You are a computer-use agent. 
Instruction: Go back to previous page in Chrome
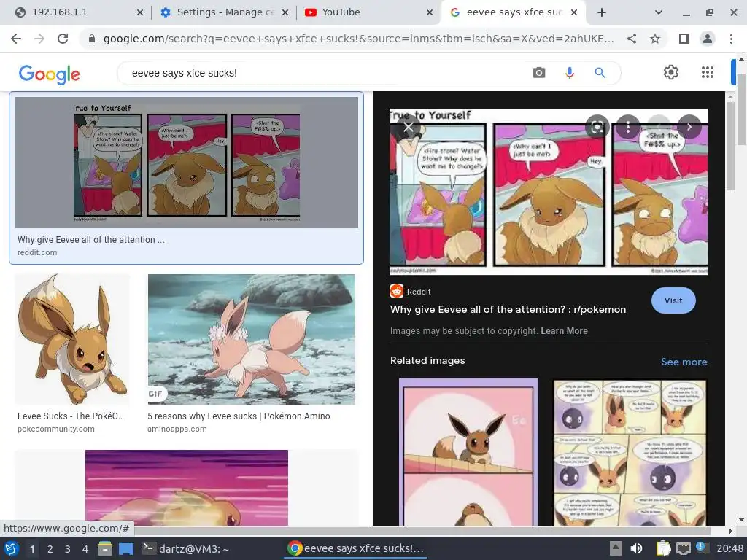(x=16, y=39)
